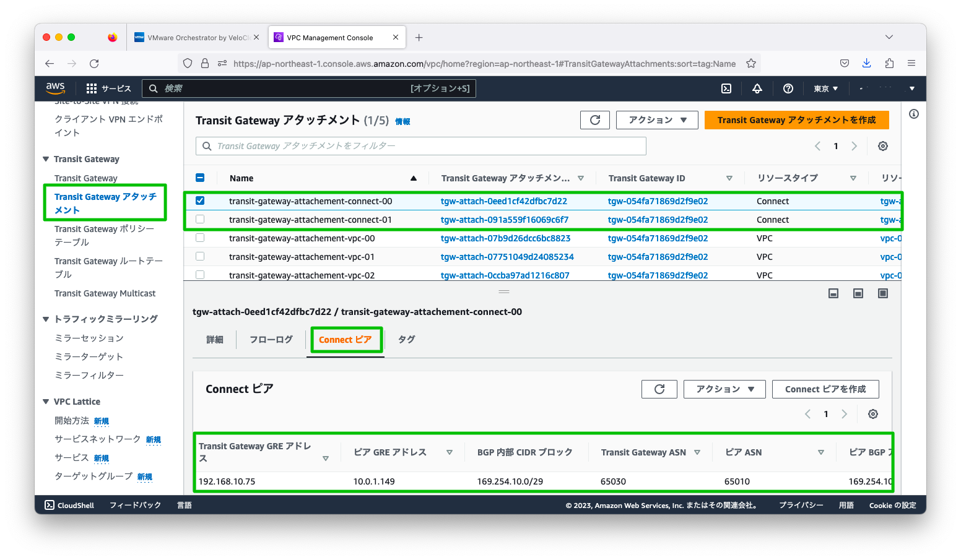Sort by the Name column
The height and width of the screenshot is (560, 961).
tap(241, 178)
